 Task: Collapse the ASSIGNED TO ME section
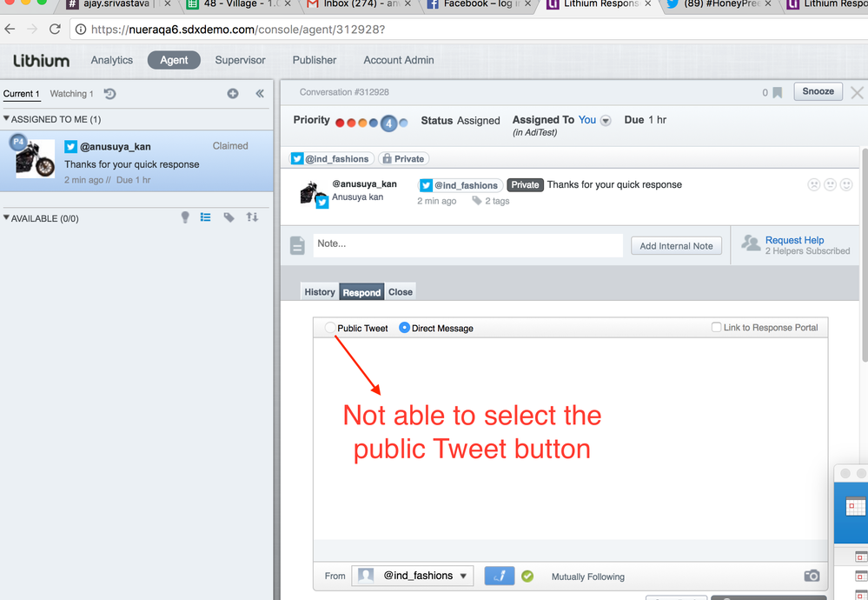pyautogui.click(x=6, y=118)
